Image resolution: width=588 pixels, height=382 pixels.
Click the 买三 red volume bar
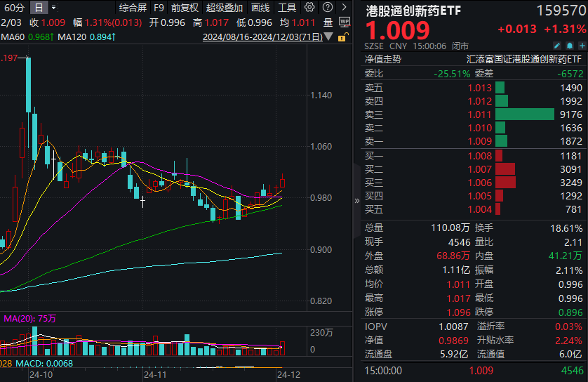pyautogui.click(x=505, y=182)
